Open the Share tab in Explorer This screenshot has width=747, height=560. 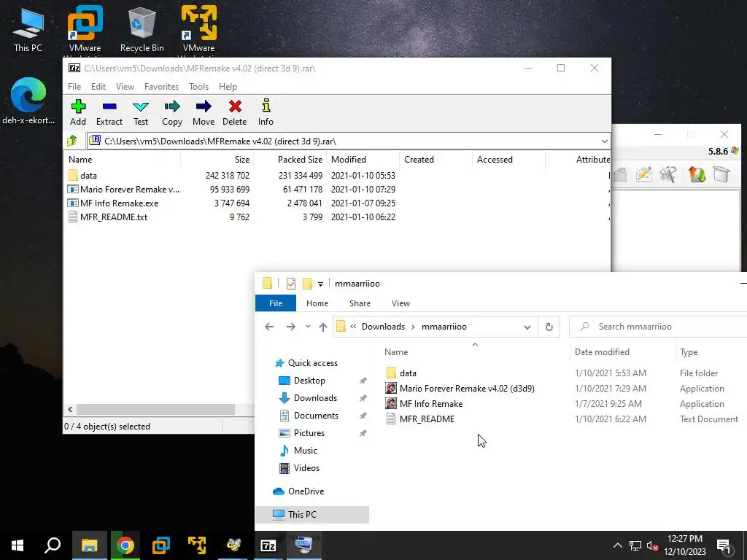tap(360, 303)
